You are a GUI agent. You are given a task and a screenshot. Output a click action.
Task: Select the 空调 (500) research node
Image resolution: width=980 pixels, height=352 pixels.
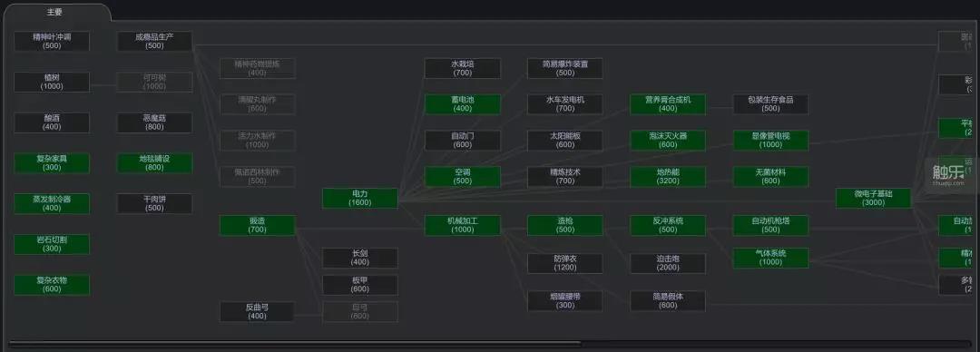pos(463,176)
